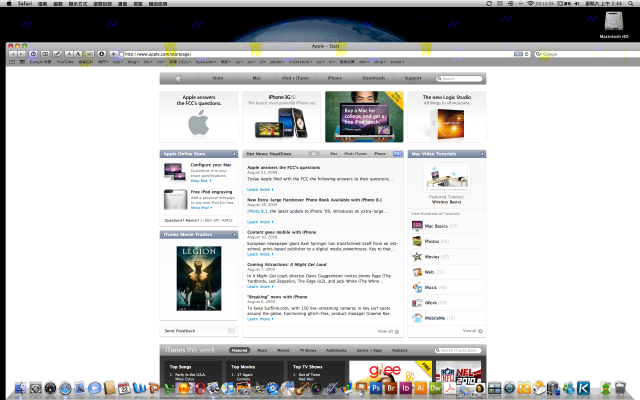Open the Apple menu
This screenshot has height=400, width=640.
pos(9,3)
